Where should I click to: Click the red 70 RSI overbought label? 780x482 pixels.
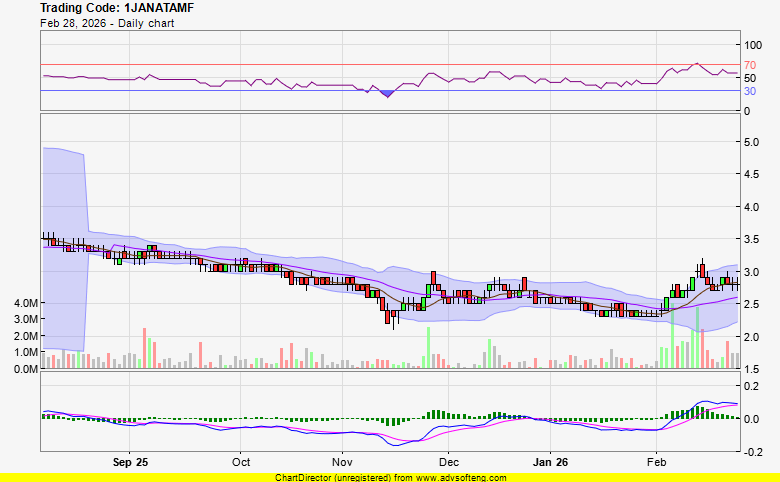tap(749, 65)
